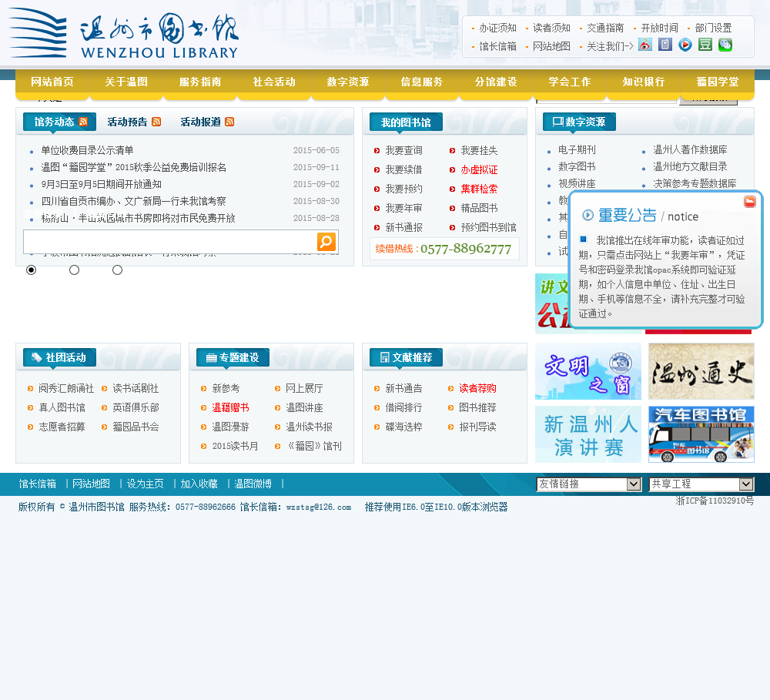This screenshot has width=770, height=700.
Task: Open 单位收费目录公示清单 news item
Action: (88, 150)
